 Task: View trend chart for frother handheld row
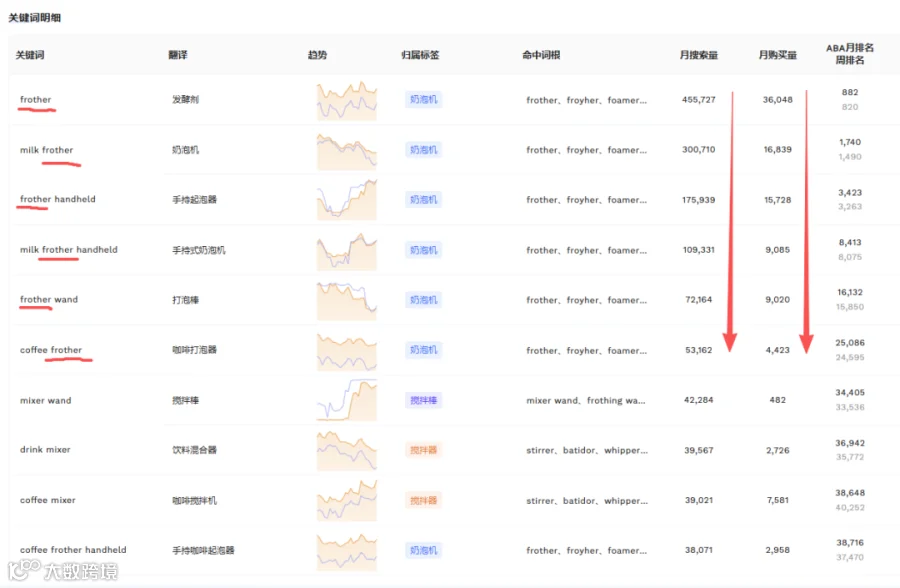pos(347,200)
